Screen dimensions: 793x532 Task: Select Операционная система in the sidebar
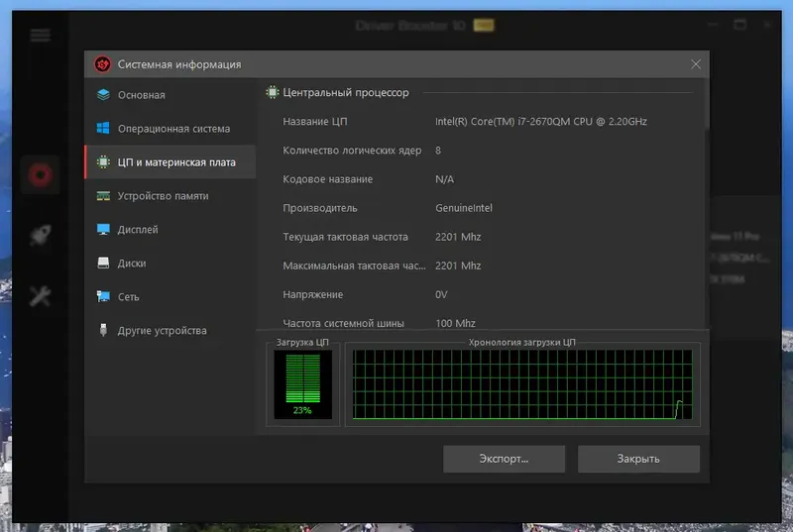170,129
